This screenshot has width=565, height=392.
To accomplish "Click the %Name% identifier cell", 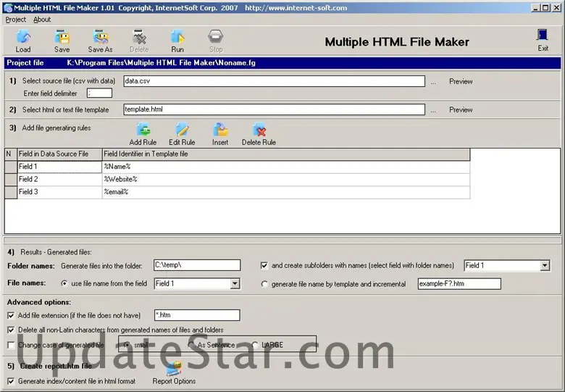I will (x=286, y=167).
